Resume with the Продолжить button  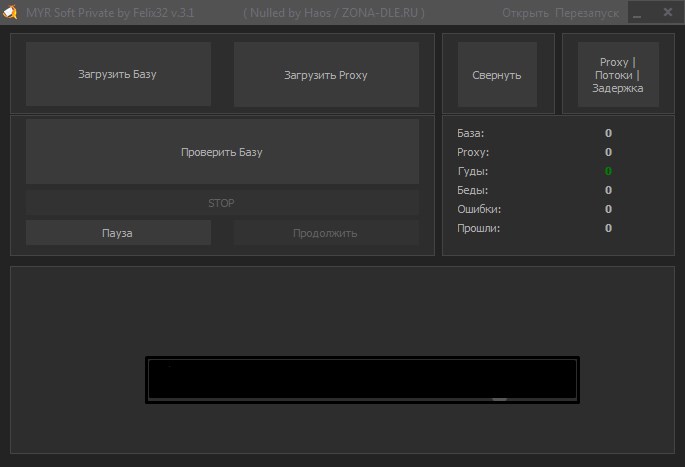tap(326, 233)
